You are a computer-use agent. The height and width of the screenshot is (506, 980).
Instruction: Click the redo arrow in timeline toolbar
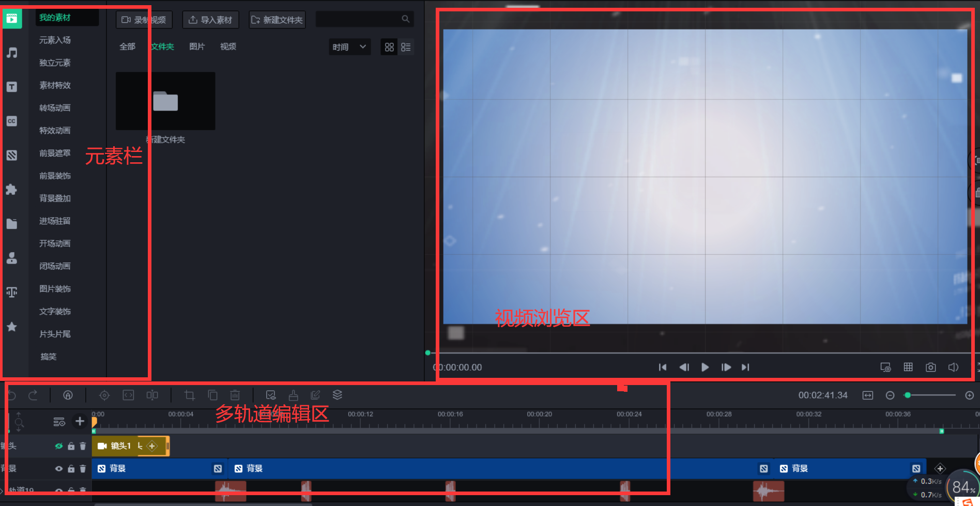(x=33, y=395)
